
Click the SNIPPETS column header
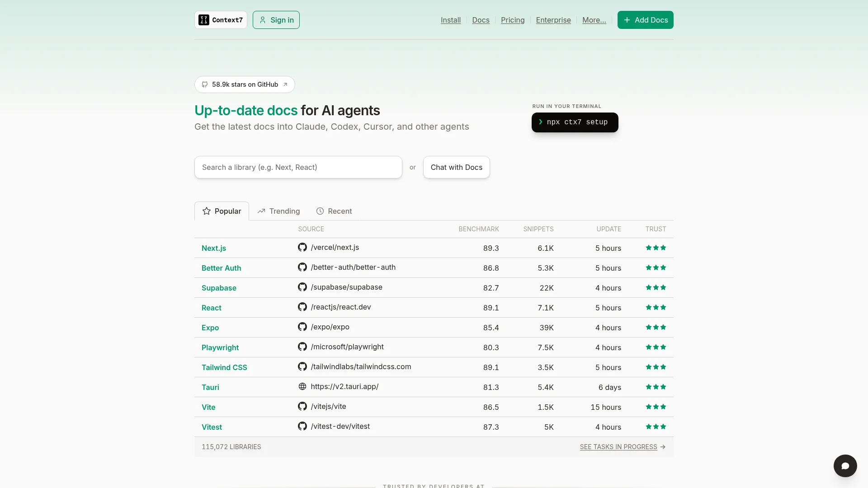(x=538, y=229)
